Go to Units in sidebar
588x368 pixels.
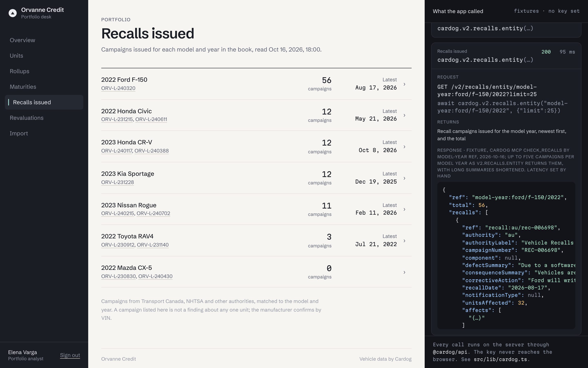pyautogui.click(x=44, y=56)
